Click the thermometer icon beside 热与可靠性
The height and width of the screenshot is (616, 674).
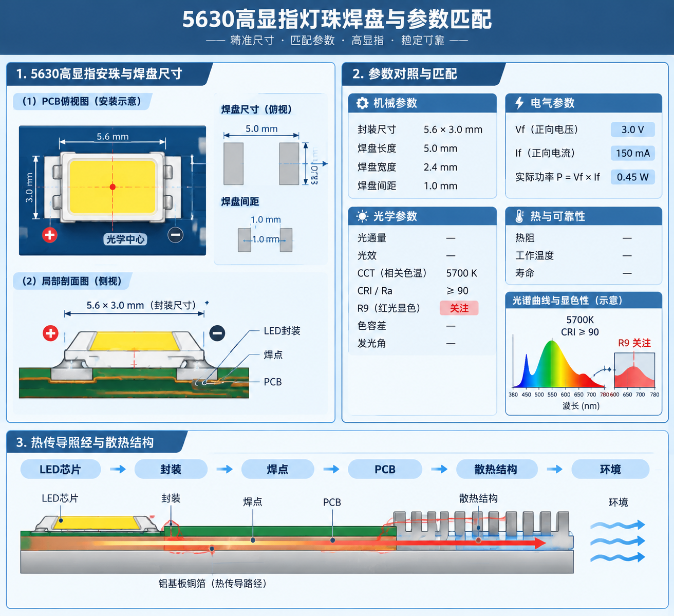(x=519, y=216)
